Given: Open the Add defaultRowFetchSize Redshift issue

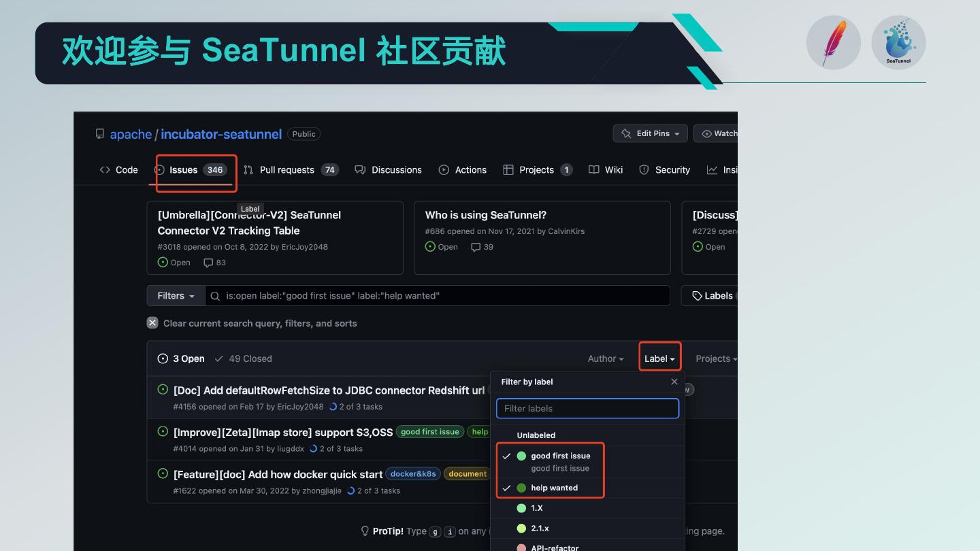Looking at the screenshot, I should (x=329, y=390).
